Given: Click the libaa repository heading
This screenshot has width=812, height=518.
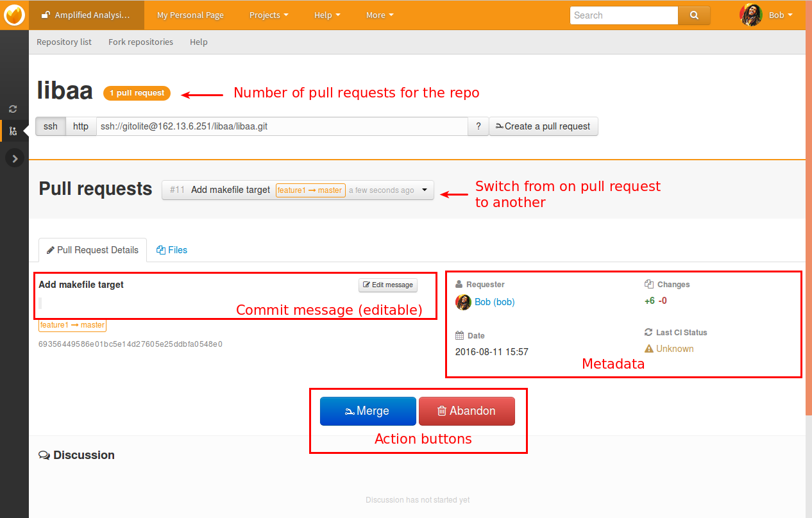Looking at the screenshot, I should pyautogui.click(x=65, y=90).
